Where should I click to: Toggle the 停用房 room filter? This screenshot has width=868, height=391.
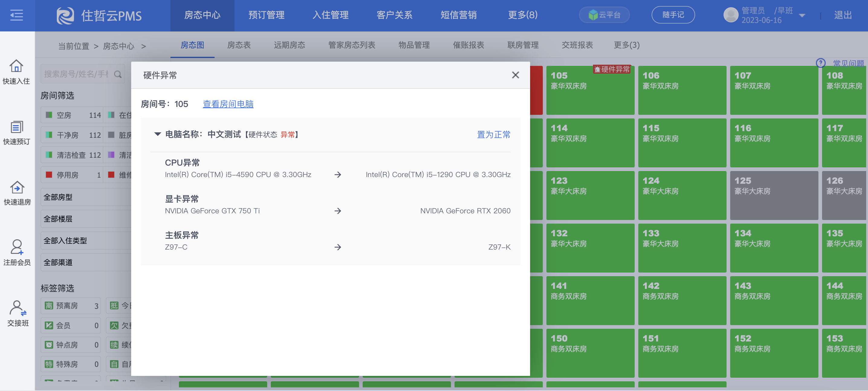(71, 175)
